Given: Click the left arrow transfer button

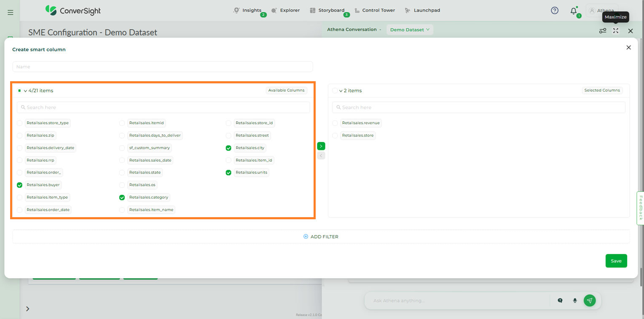Looking at the screenshot, I should (321, 156).
